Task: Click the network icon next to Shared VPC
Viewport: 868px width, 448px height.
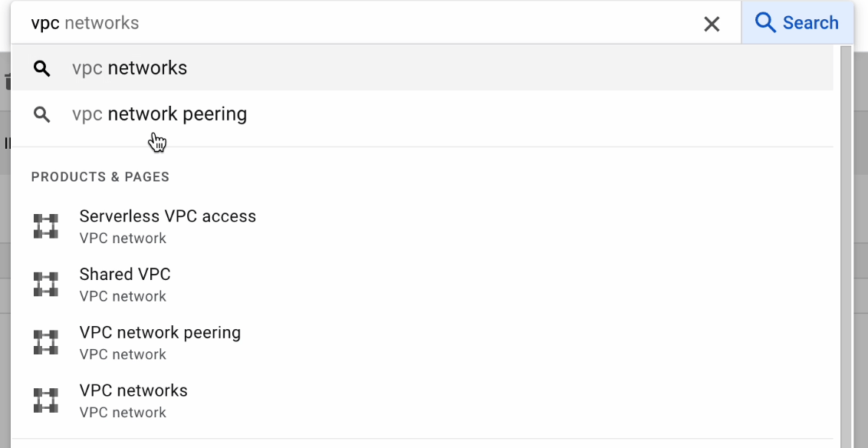Action: click(x=46, y=285)
